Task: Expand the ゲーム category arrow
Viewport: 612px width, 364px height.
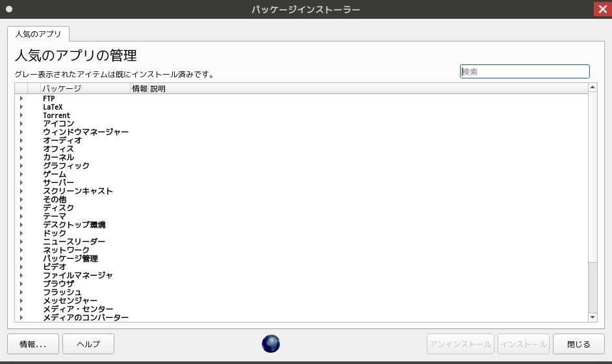Action: pos(21,174)
